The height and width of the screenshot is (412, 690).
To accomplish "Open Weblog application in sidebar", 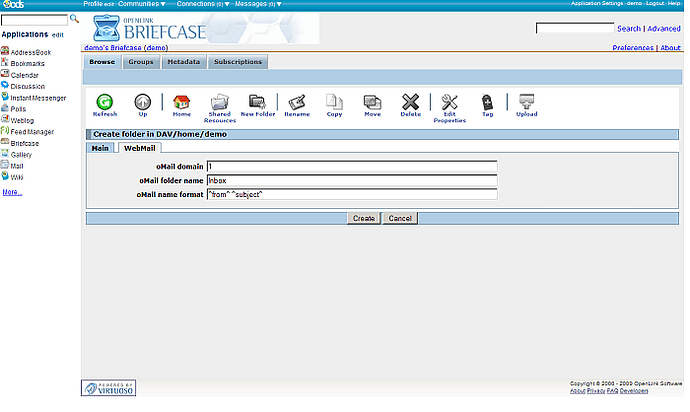I will tap(22, 120).
